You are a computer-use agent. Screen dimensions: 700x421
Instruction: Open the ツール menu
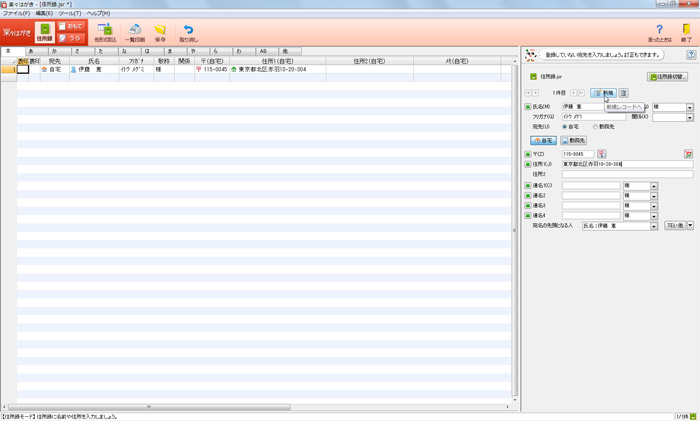pyautogui.click(x=69, y=13)
